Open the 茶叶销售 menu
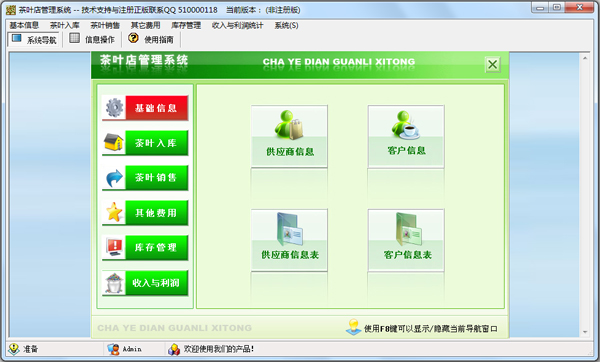The width and height of the screenshot is (600, 362). (x=105, y=25)
